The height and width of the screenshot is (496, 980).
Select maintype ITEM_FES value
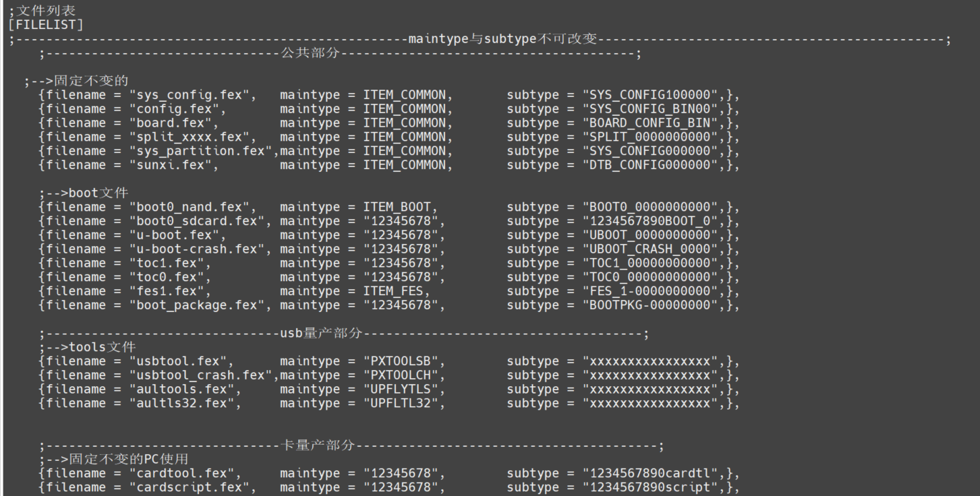(393, 292)
